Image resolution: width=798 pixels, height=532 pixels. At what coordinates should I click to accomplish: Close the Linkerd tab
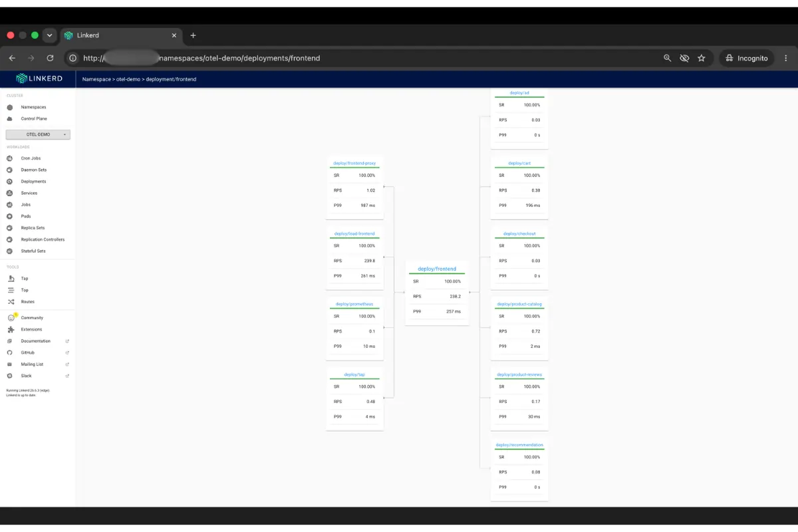tap(174, 35)
